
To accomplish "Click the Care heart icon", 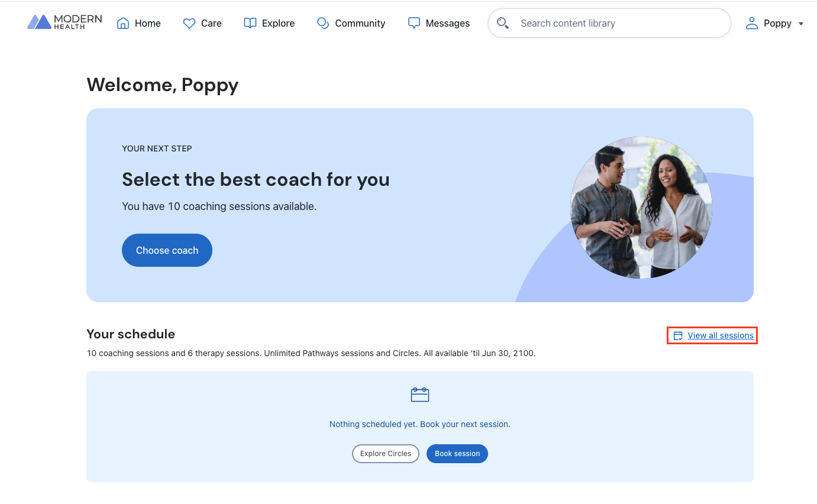I will (189, 24).
